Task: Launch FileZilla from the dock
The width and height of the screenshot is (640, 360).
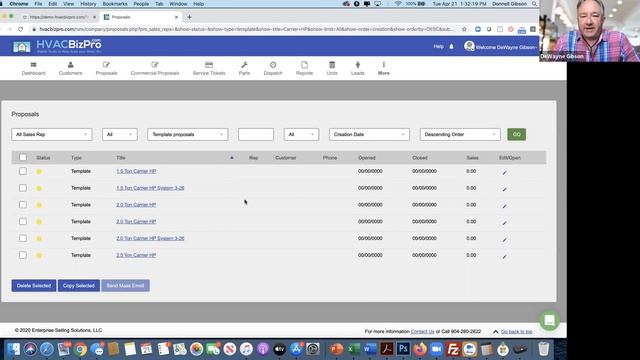Action: point(453,349)
